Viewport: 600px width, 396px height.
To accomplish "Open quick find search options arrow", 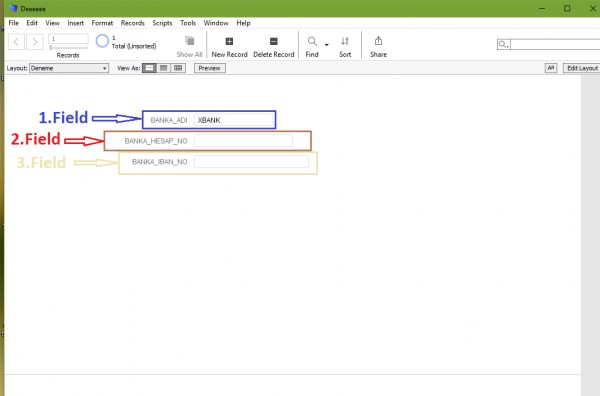I will coord(504,44).
